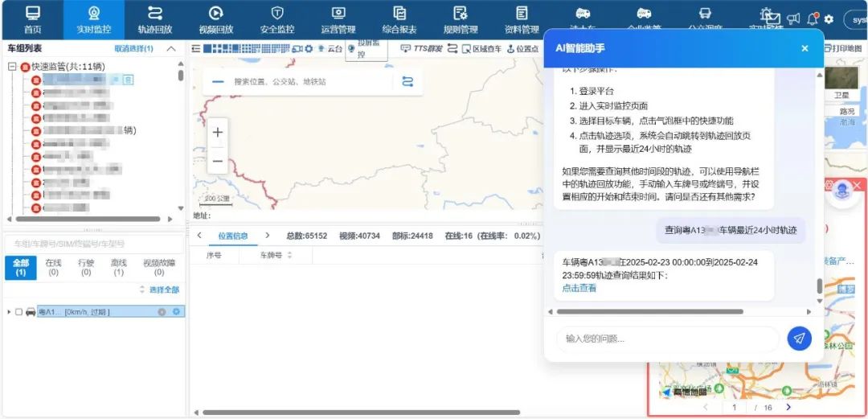Open the settings gear in top bar
This screenshot has height=419, width=868.
pyautogui.click(x=829, y=19)
